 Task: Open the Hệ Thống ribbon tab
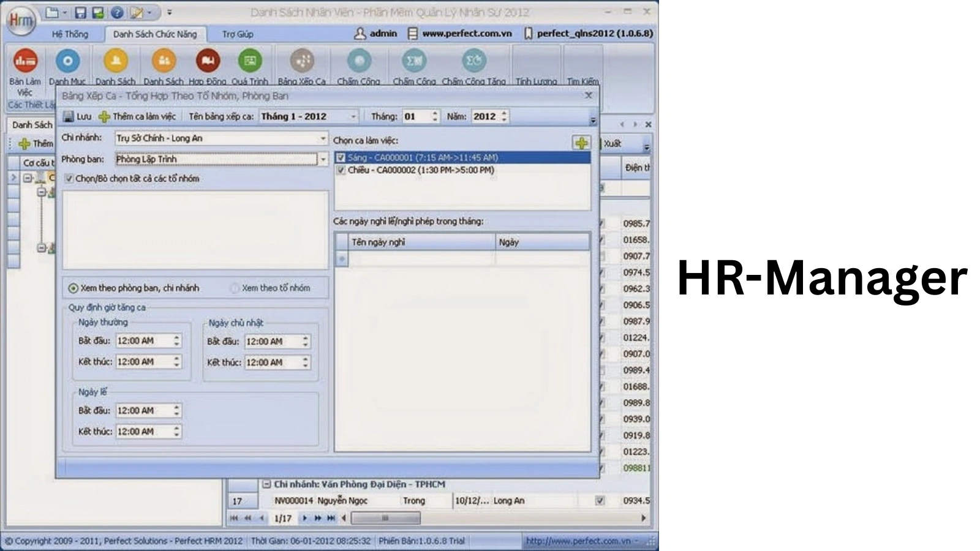(x=70, y=34)
